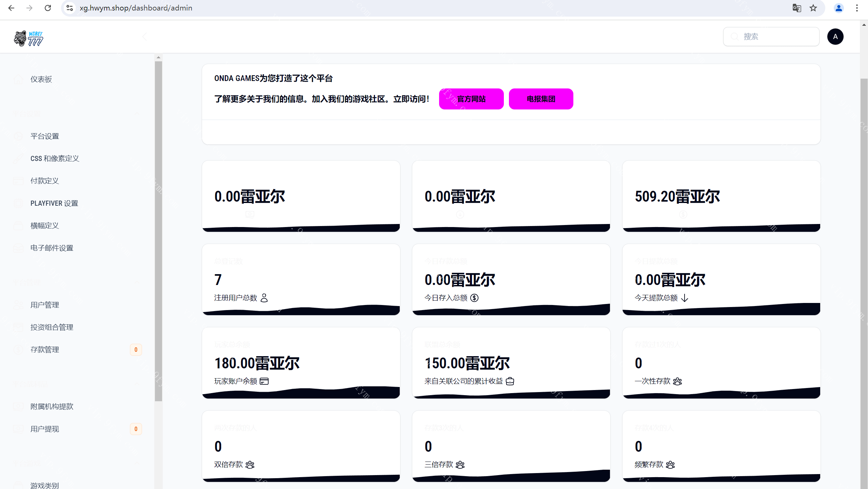The height and width of the screenshot is (489, 868).
Task: Click the group icon beside 一次性存款
Action: (x=677, y=381)
